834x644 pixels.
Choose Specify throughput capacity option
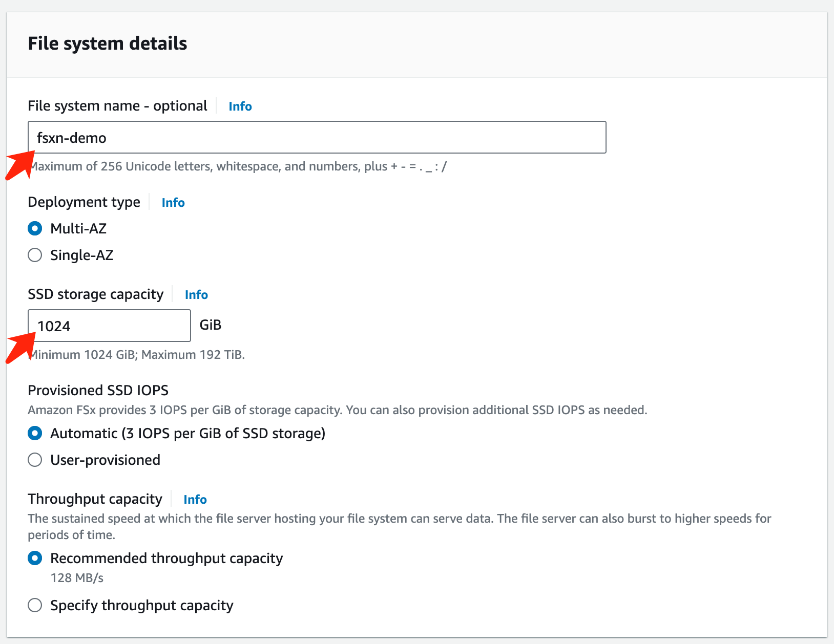coord(35,605)
